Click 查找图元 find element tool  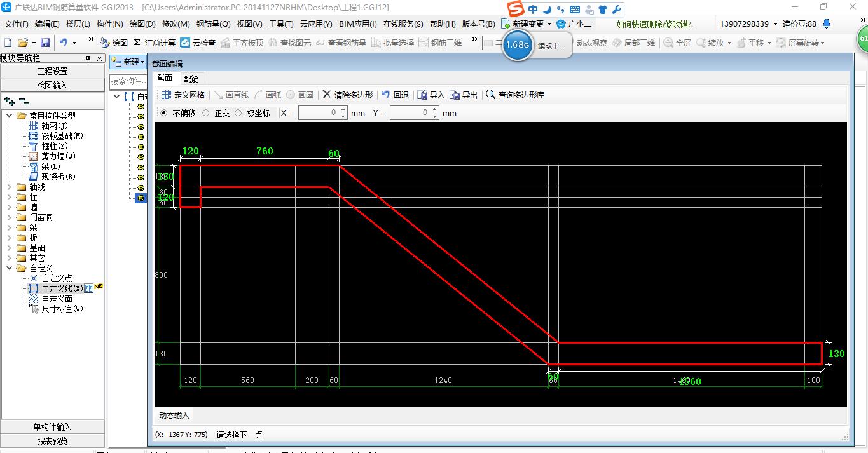(289, 43)
